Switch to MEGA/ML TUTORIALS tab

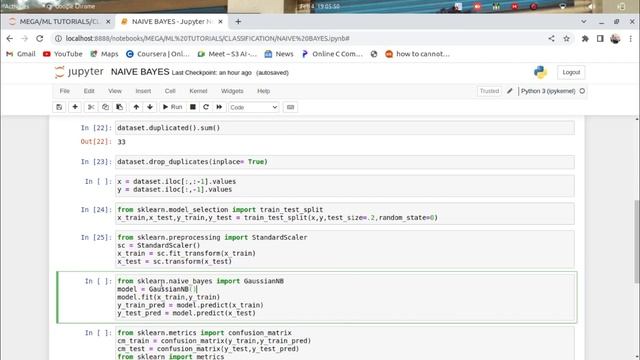tap(60, 22)
